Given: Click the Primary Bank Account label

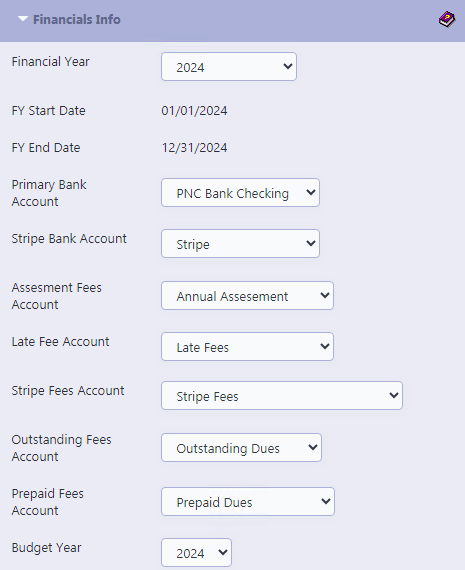Looking at the screenshot, I should 49,193.
